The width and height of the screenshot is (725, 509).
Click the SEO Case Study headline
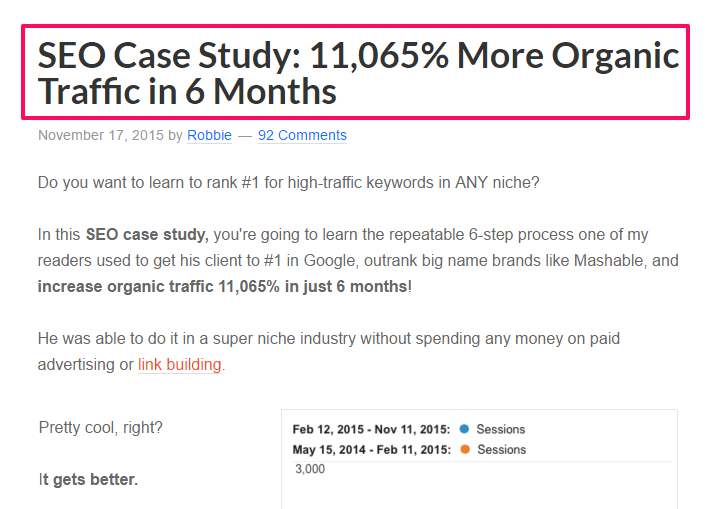tap(358, 73)
